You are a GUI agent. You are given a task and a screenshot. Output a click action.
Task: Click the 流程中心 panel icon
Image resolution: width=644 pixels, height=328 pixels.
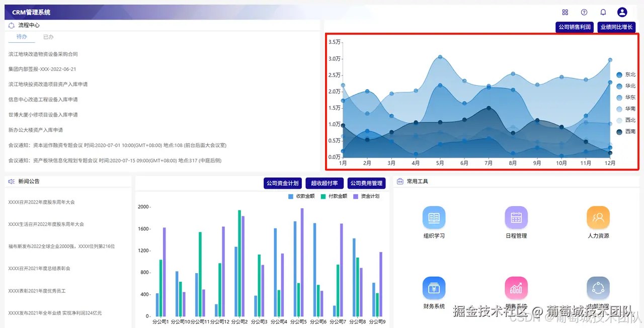12,25
